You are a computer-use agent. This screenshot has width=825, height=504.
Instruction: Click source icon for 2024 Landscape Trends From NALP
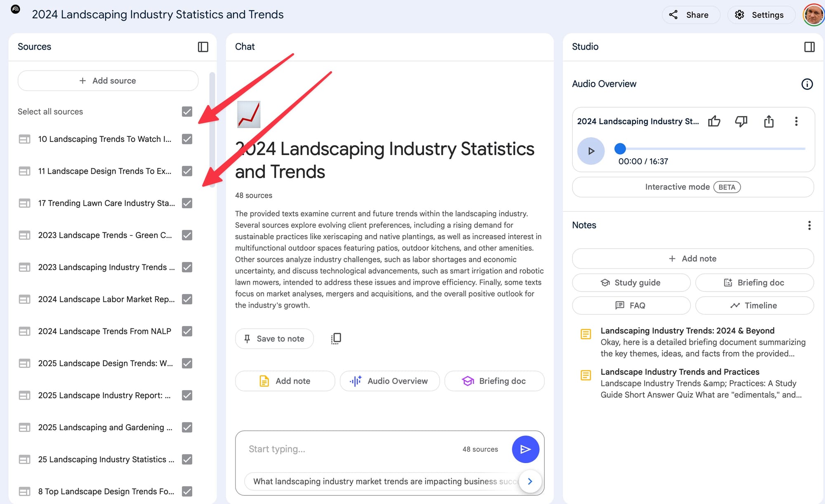24,332
